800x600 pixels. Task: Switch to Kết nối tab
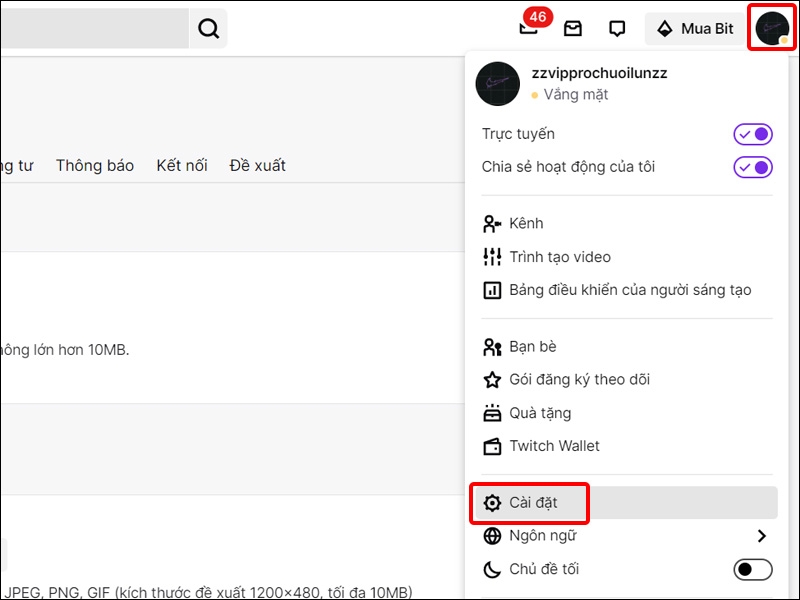(x=182, y=165)
